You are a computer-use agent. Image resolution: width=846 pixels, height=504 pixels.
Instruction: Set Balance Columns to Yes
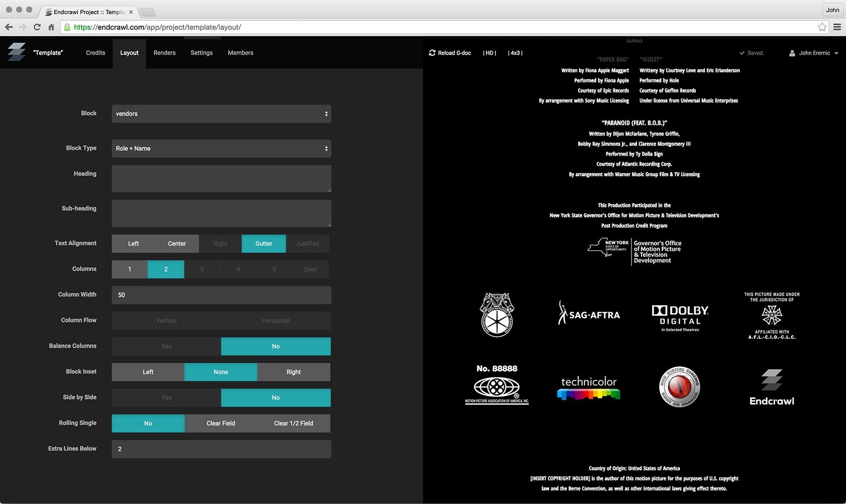[166, 346]
